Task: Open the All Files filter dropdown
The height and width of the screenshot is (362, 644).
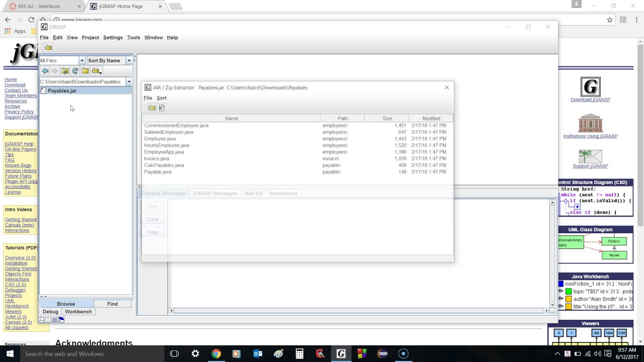Action: [x=82, y=60]
